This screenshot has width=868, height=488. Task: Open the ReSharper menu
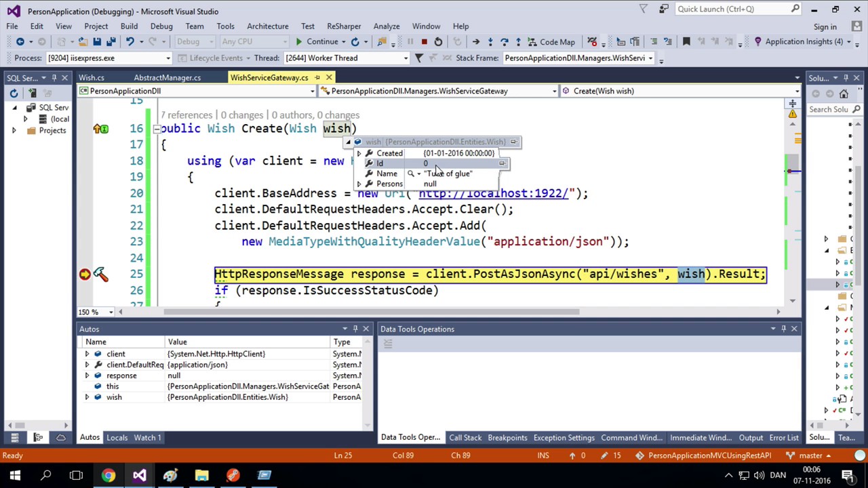(x=344, y=26)
